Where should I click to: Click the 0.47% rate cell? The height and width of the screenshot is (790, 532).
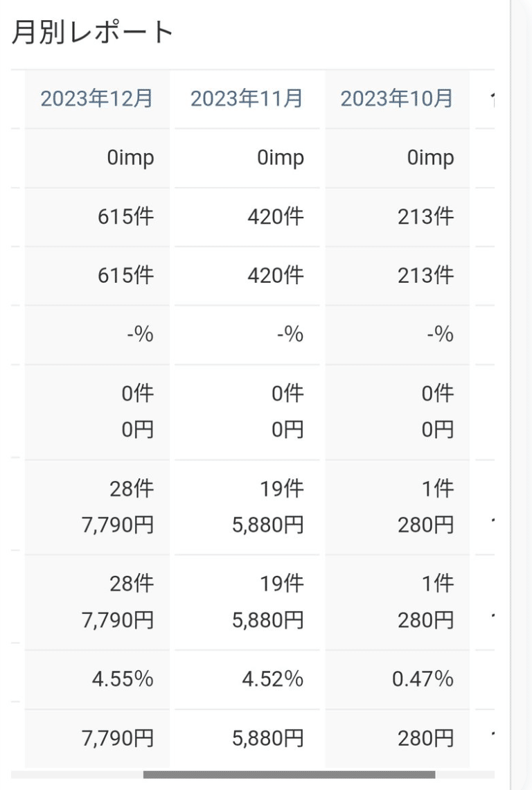click(398, 678)
